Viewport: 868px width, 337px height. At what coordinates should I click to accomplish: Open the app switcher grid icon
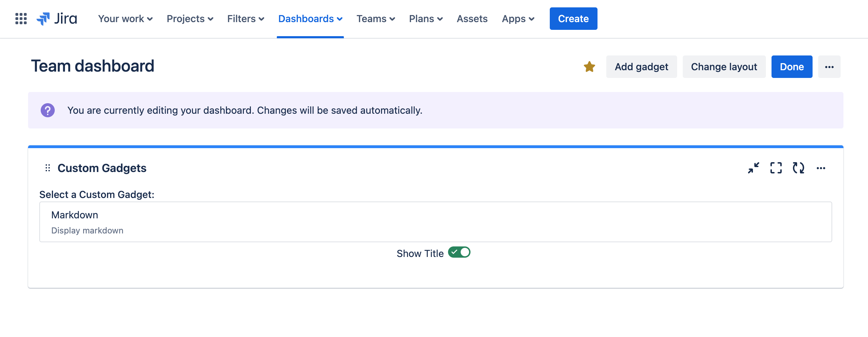tap(21, 19)
